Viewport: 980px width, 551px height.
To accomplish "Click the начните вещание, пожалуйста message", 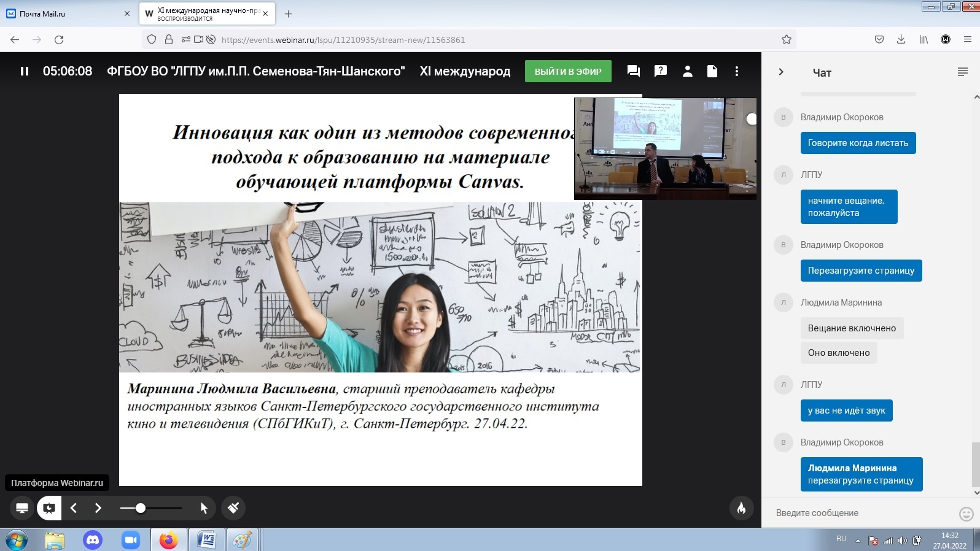I will click(x=849, y=207).
